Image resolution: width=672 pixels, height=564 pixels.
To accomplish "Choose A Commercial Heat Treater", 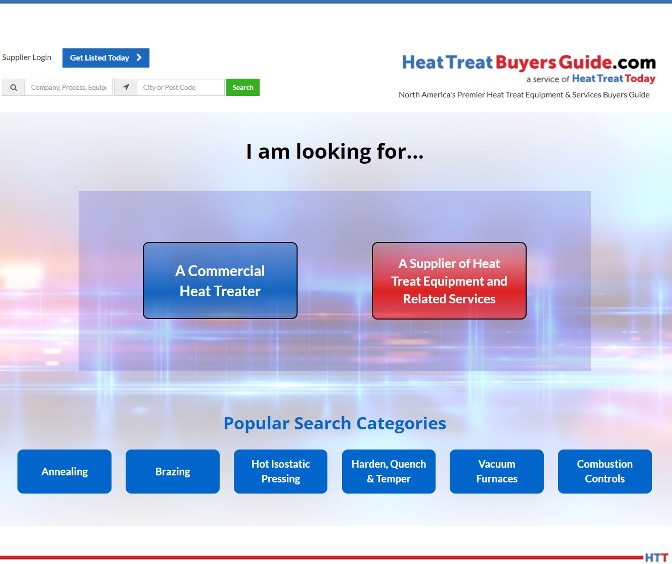I will click(x=220, y=281).
